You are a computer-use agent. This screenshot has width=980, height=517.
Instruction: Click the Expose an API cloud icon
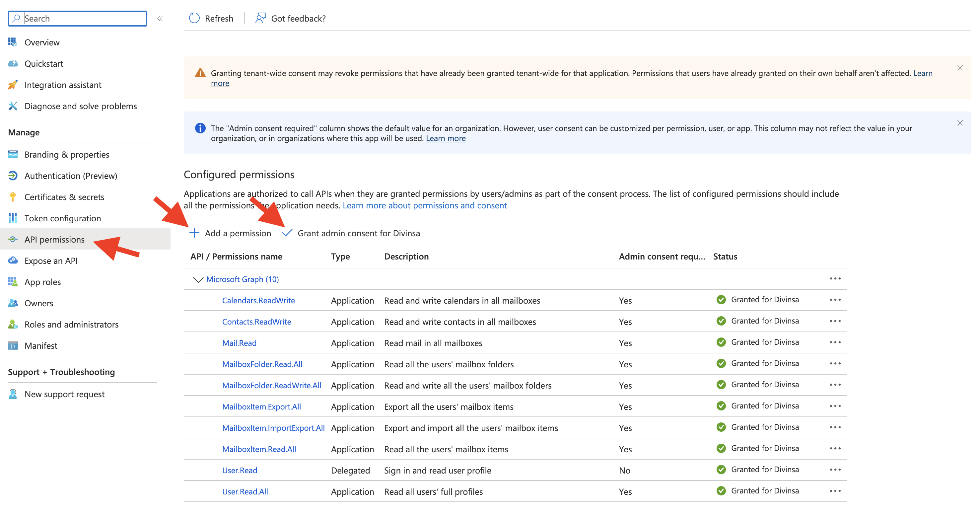pyautogui.click(x=13, y=260)
